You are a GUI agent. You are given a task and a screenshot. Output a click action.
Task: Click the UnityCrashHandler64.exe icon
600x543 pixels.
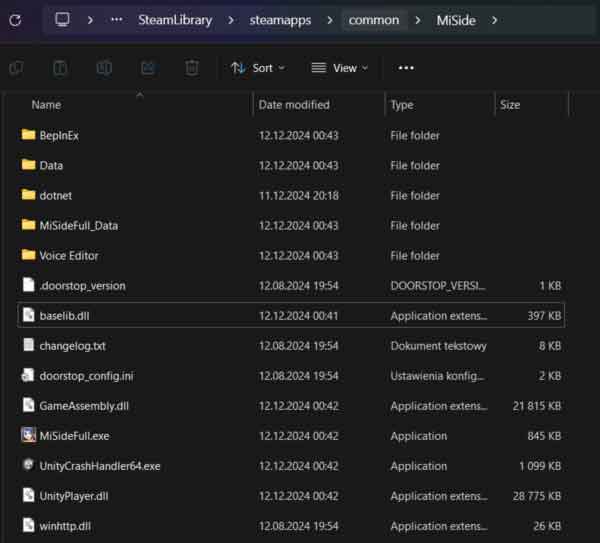click(x=28, y=465)
